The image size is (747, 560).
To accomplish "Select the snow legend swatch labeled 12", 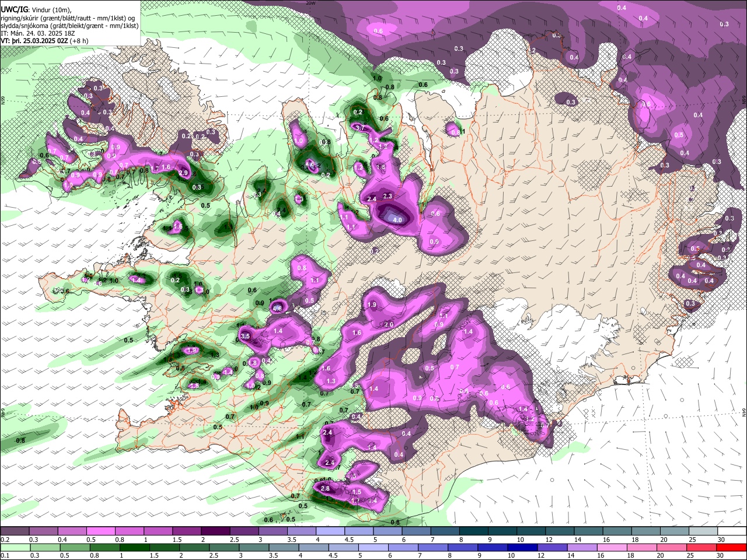I will click(x=560, y=531).
